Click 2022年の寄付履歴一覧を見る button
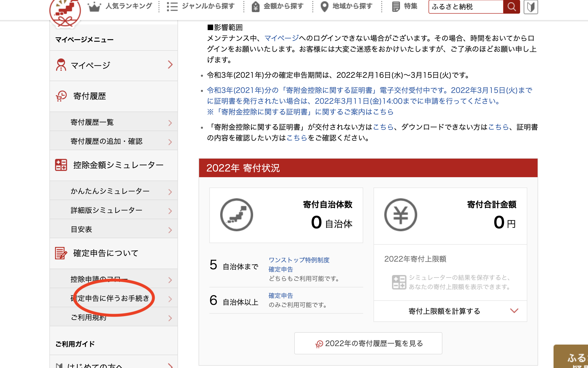The width and height of the screenshot is (588, 368). coord(368,343)
